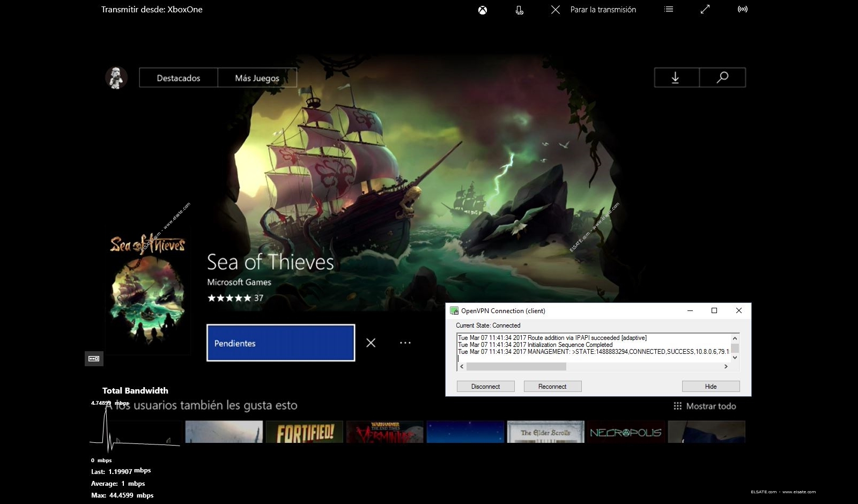
Task: Click the 'Sea of Thieves' title text
Action: 270,262
